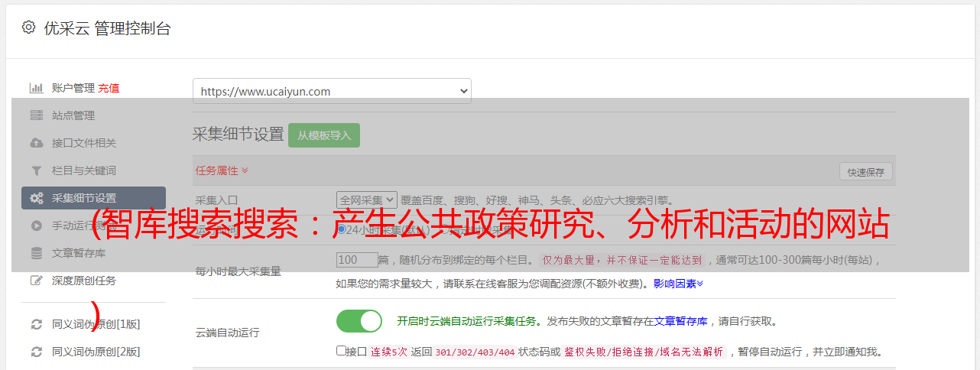
Task: Click the 每小时最大采集量 label
Action: tap(239, 271)
